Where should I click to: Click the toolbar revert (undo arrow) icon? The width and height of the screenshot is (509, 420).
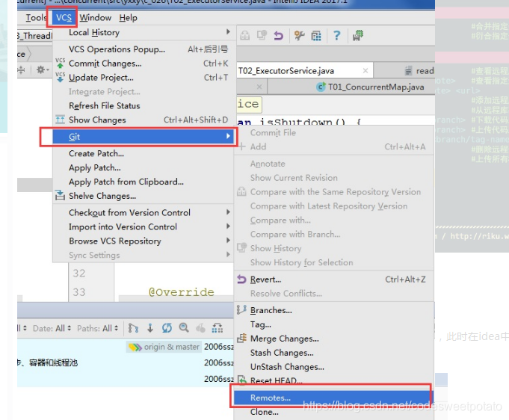tap(278, 35)
